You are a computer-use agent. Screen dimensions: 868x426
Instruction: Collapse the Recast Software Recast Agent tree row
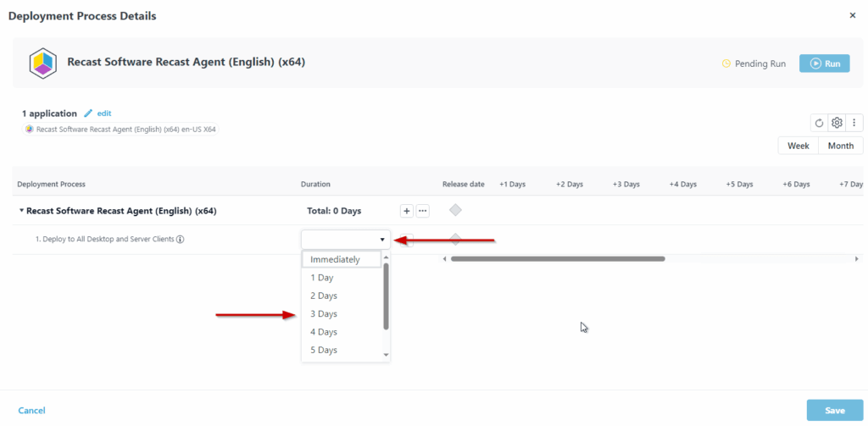21,211
